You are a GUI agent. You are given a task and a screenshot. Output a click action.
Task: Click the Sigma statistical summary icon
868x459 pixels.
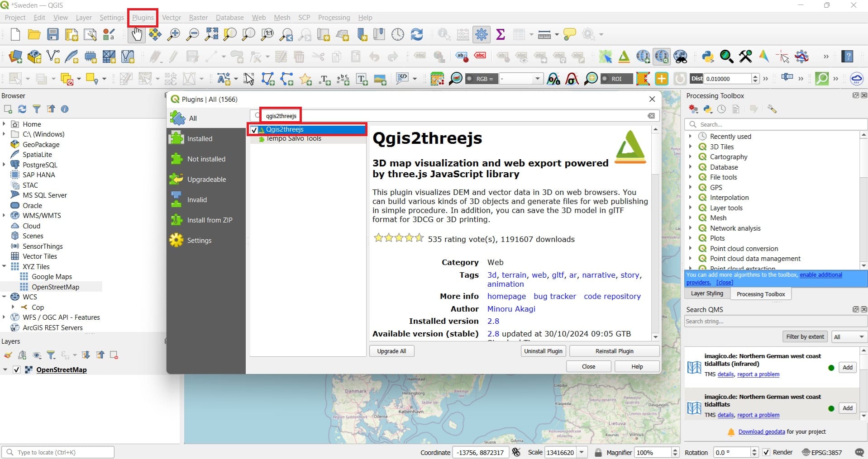coord(501,34)
